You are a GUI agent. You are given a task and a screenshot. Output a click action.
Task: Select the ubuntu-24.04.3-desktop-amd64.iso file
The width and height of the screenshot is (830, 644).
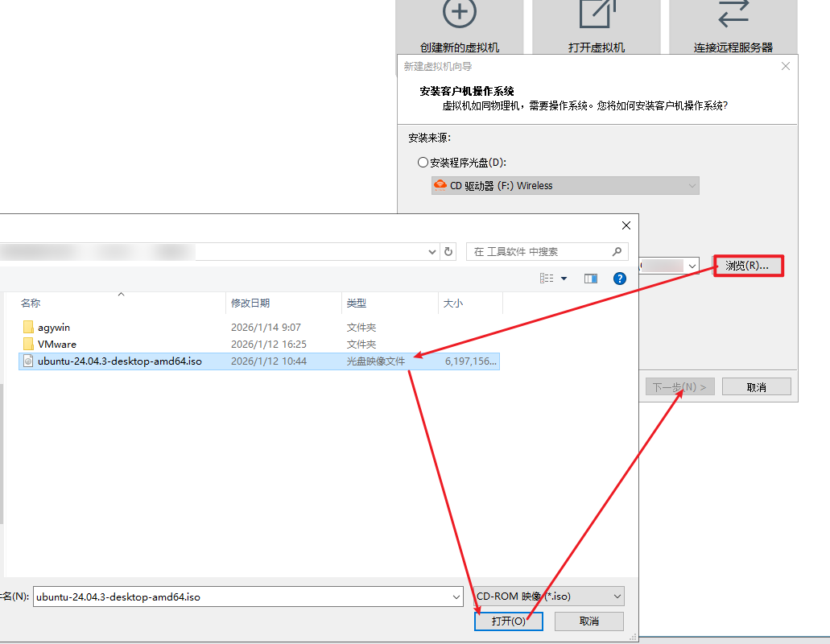click(119, 361)
